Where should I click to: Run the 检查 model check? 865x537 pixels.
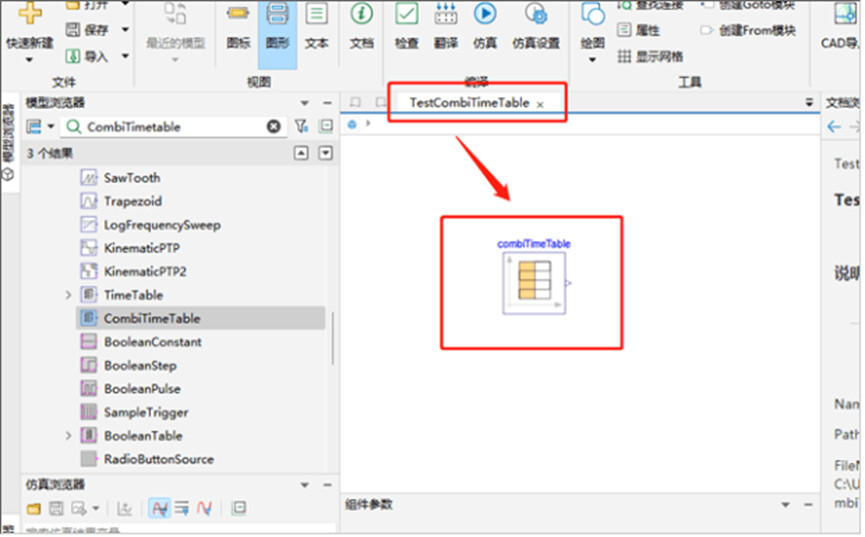(x=407, y=26)
